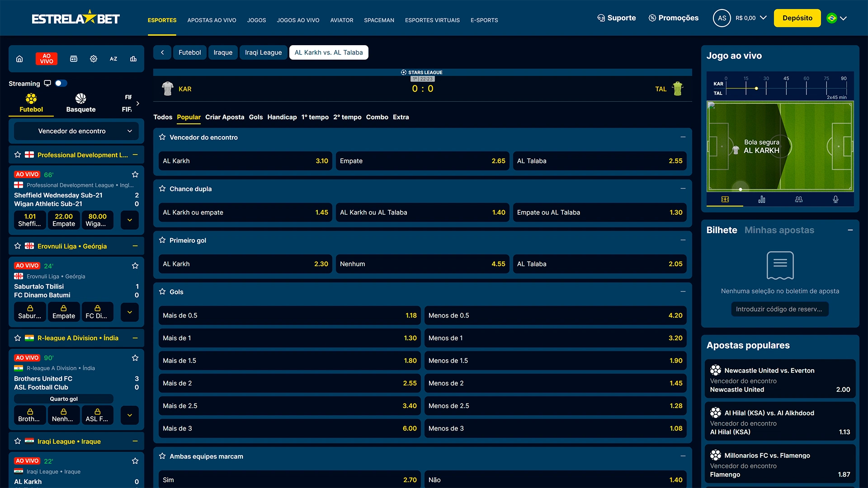The height and width of the screenshot is (488, 868).
Task: Select AL Karkh odds 3.10
Action: [245, 161]
